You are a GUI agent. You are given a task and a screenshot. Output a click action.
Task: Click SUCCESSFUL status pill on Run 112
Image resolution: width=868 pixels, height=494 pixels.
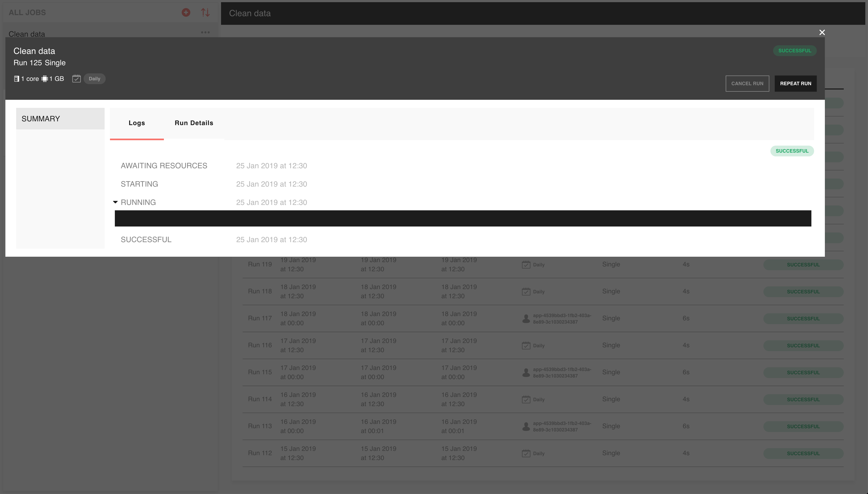tap(803, 453)
